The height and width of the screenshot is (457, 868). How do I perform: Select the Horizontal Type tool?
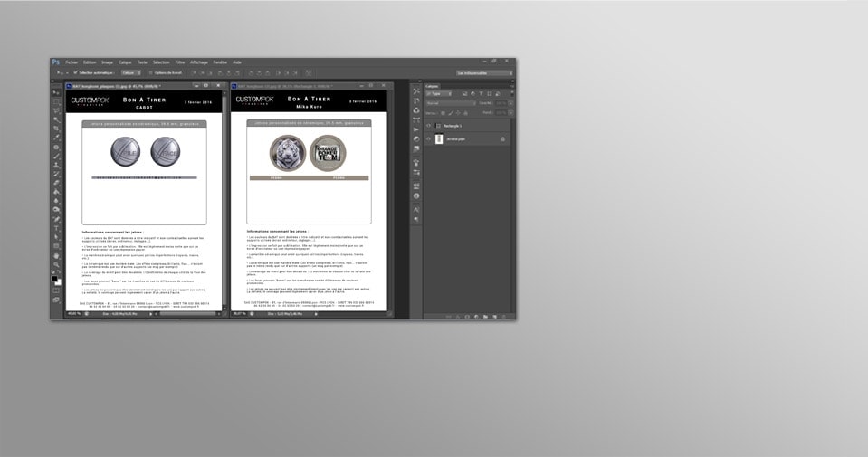click(56, 228)
